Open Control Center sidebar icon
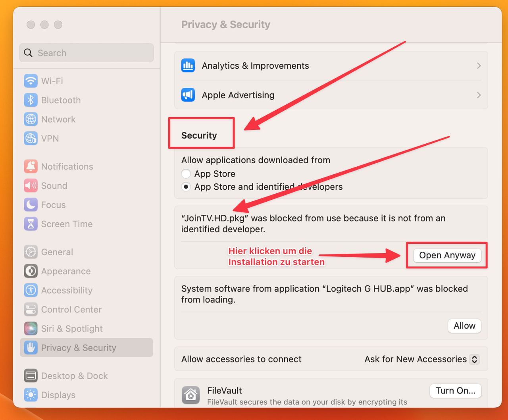The image size is (508, 420). click(31, 310)
